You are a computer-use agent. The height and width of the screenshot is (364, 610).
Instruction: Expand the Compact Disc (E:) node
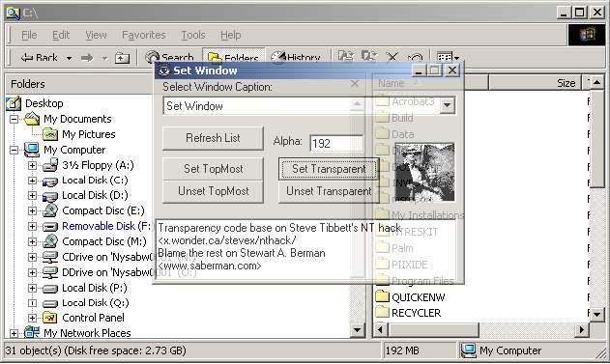[x=32, y=210]
